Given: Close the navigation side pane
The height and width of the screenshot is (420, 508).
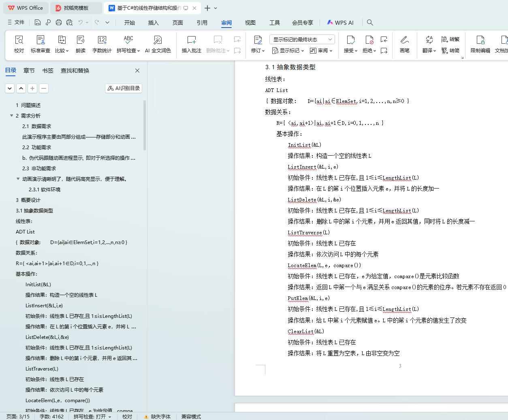Looking at the screenshot, I should click(137, 71).
